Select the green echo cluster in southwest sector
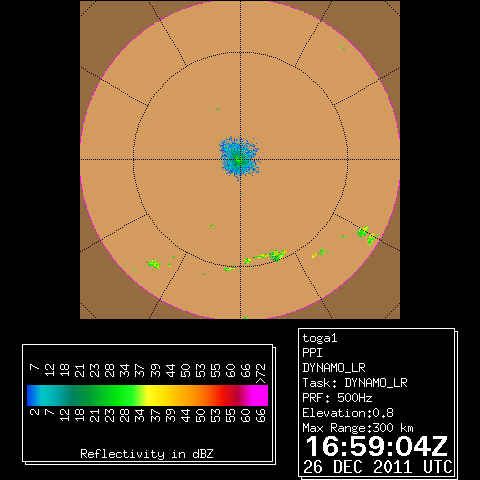Viewport: 480px width, 480px height. point(154,264)
